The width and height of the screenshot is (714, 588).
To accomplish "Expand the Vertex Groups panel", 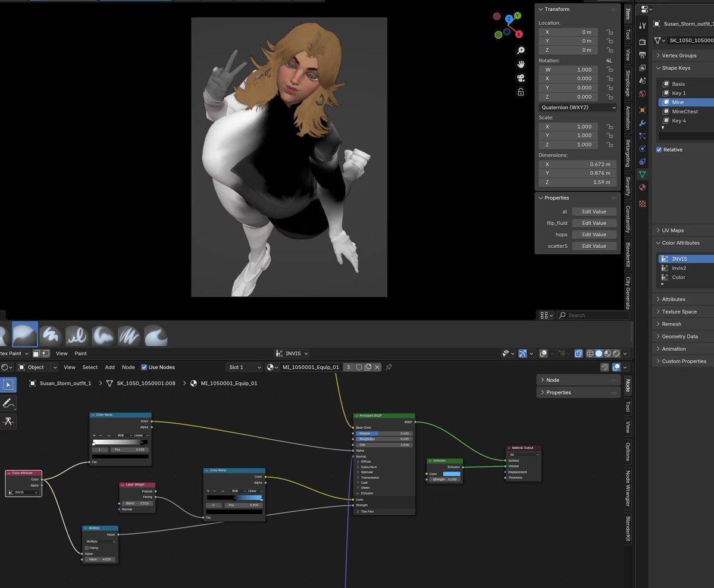I will tap(679, 55).
